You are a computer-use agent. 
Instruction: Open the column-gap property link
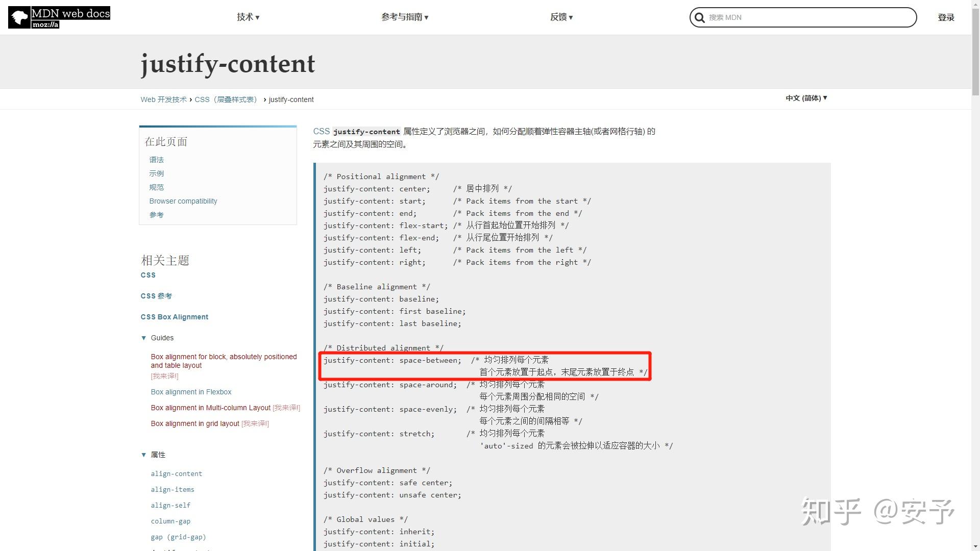(x=170, y=521)
